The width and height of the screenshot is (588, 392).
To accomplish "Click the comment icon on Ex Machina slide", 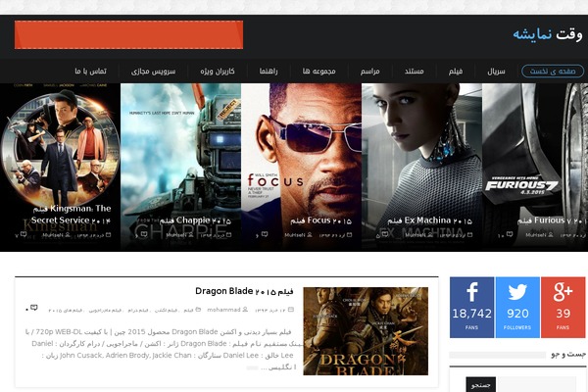I will 385,234.
